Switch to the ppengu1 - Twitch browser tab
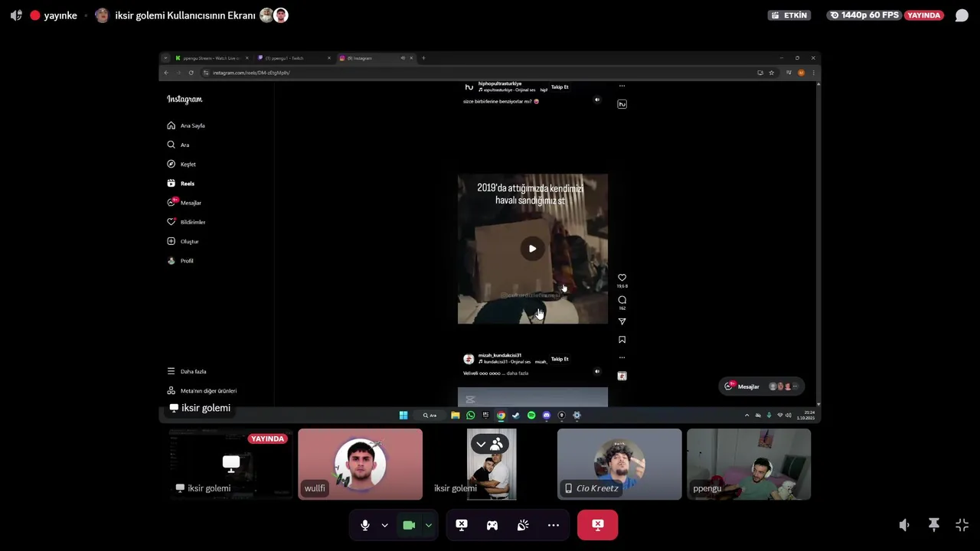This screenshot has width=980, height=551. click(294, 58)
